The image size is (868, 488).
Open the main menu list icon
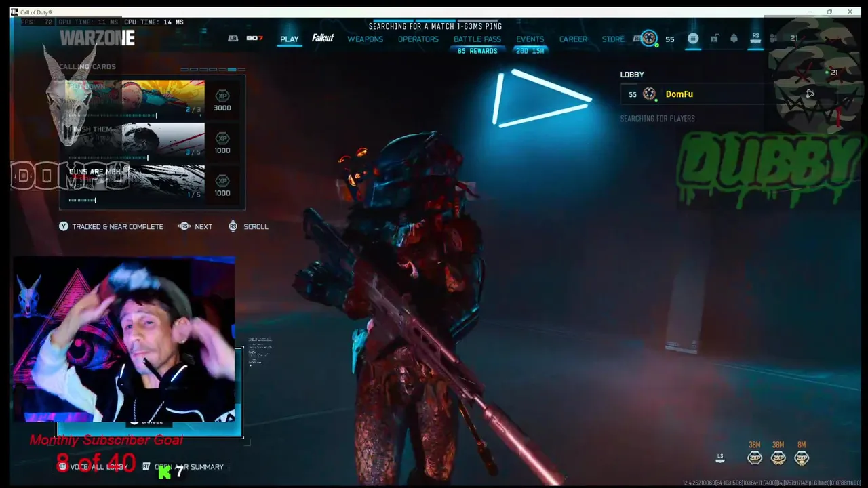[x=692, y=39]
